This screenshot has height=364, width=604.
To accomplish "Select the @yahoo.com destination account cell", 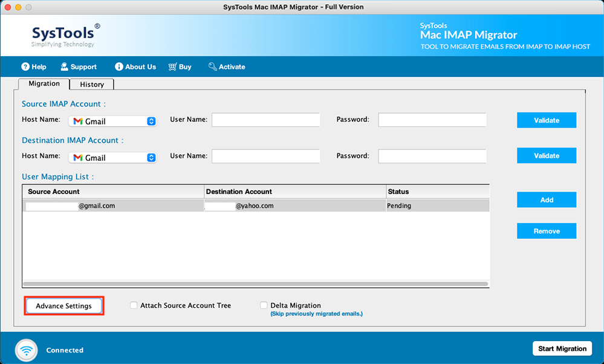I will pyautogui.click(x=294, y=206).
